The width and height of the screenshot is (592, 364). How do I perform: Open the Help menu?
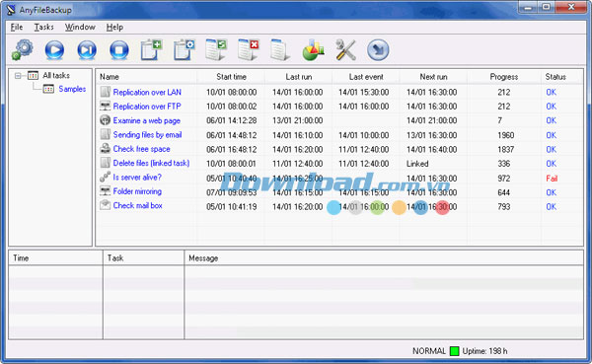click(114, 28)
